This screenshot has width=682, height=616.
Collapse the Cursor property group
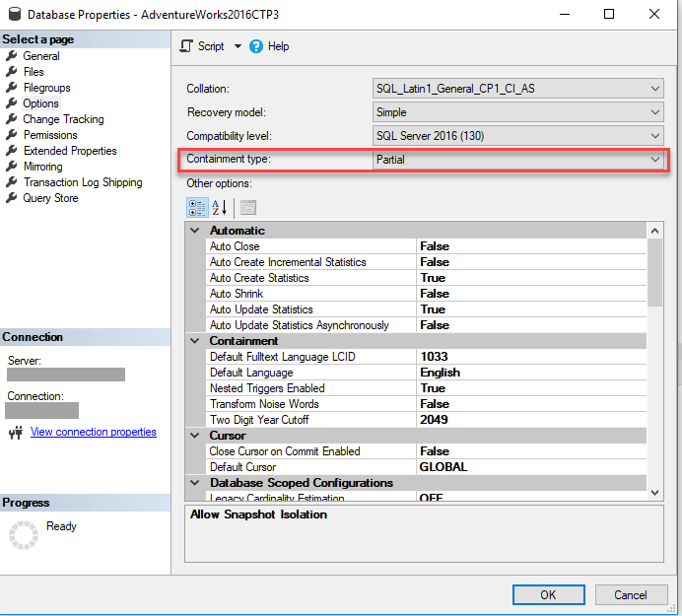tap(195, 436)
